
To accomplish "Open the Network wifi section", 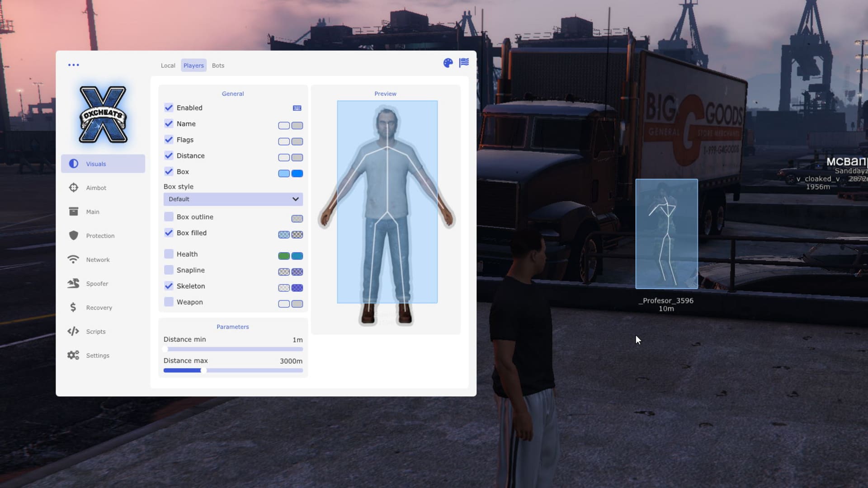I will tap(103, 259).
